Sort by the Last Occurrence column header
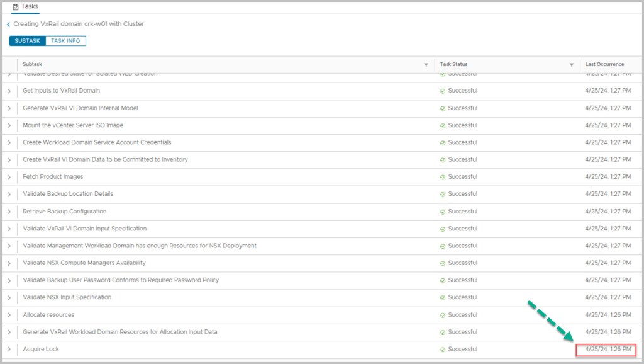The image size is (644, 364). tap(604, 64)
